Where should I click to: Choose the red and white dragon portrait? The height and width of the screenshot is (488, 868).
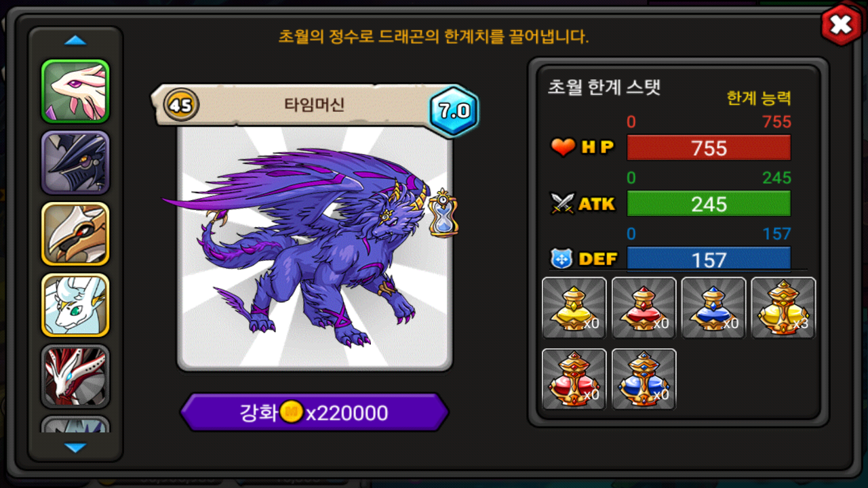[75, 376]
